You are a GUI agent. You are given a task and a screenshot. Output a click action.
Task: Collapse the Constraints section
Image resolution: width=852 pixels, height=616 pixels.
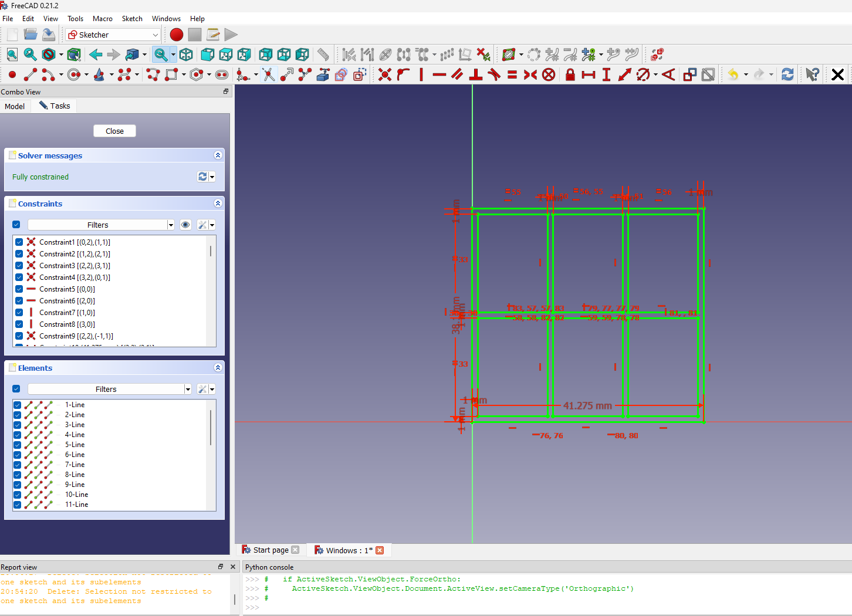pyautogui.click(x=218, y=204)
